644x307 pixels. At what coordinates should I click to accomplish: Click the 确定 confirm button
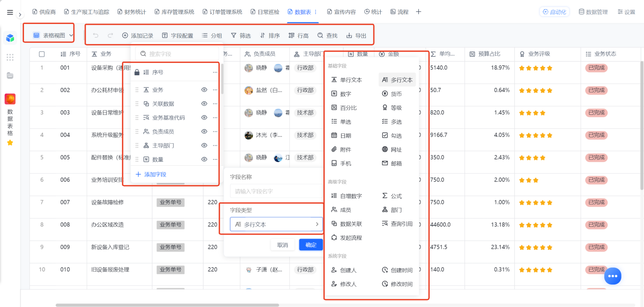pos(311,245)
